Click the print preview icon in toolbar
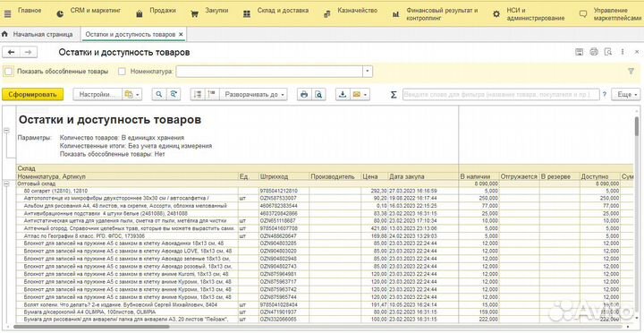 [x=318, y=95]
